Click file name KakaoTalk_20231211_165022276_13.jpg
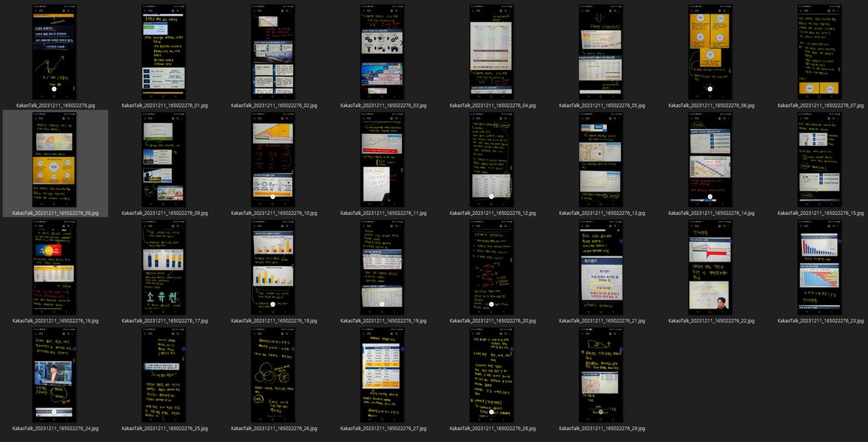 (603, 212)
